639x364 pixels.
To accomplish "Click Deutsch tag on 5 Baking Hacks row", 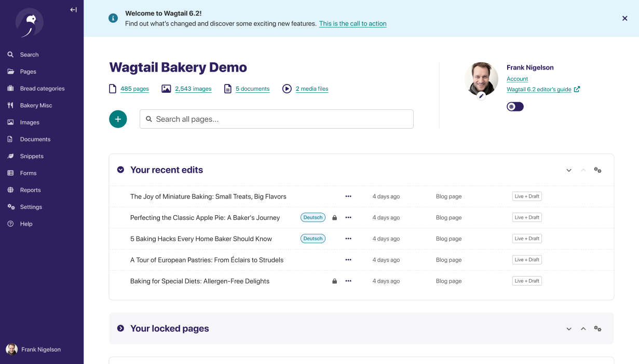I will tap(313, 239).
